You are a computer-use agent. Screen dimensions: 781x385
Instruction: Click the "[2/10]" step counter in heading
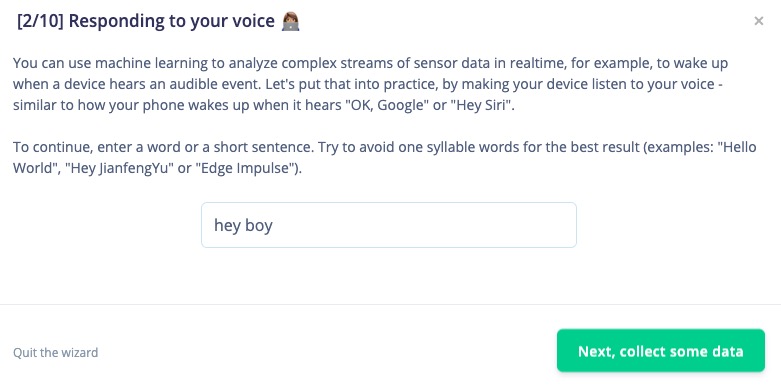coord(40,21)
